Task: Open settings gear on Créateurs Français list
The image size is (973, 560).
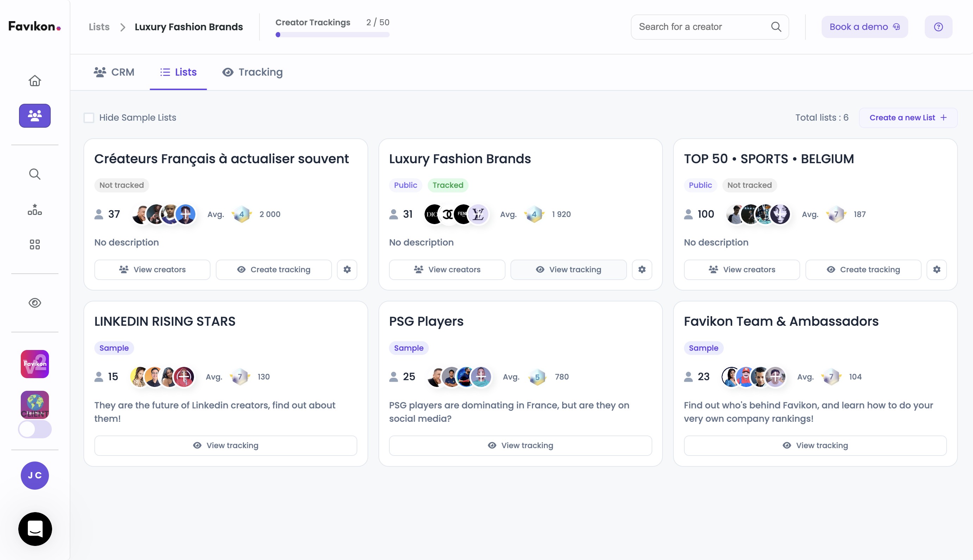Action: [347, 269]
